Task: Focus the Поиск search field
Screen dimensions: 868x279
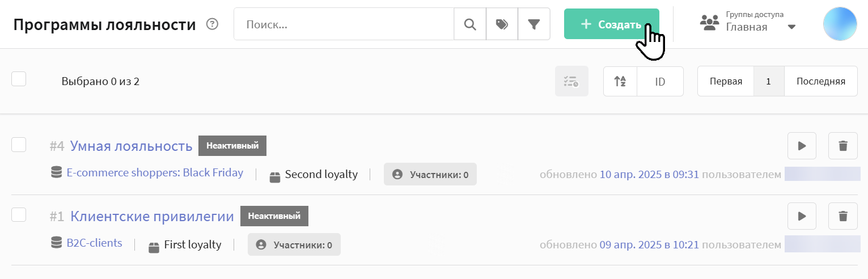Action: 344,24
